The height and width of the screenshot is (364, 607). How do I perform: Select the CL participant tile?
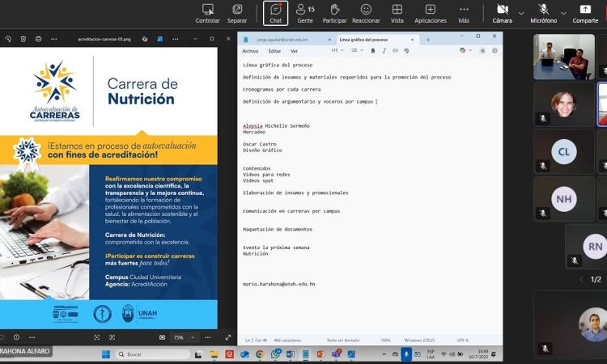click(563, 151)
